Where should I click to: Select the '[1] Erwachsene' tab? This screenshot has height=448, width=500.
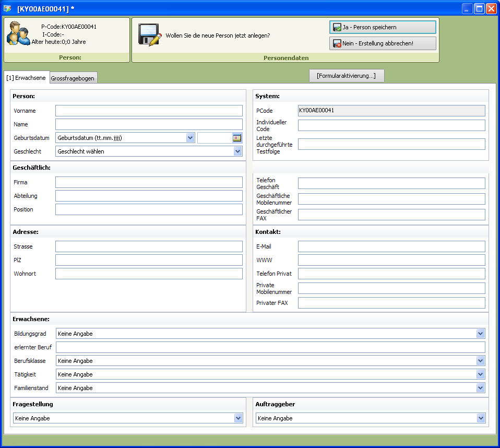pos(27,78)
